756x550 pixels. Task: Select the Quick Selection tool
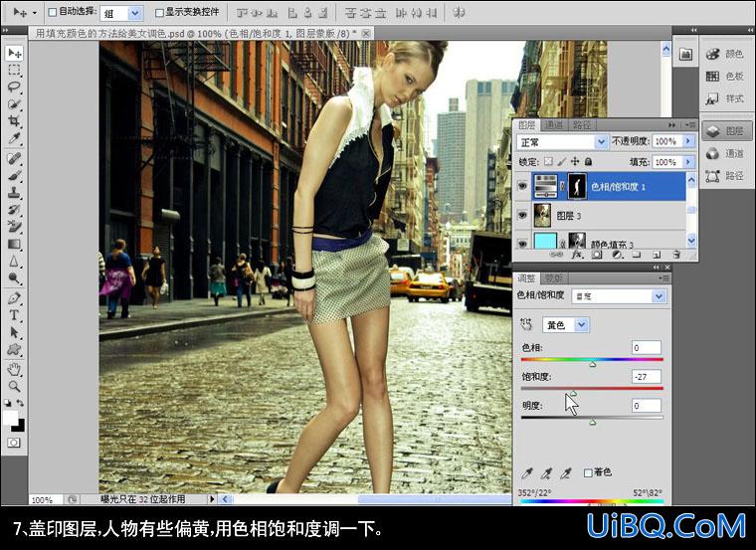click(15, 104)
